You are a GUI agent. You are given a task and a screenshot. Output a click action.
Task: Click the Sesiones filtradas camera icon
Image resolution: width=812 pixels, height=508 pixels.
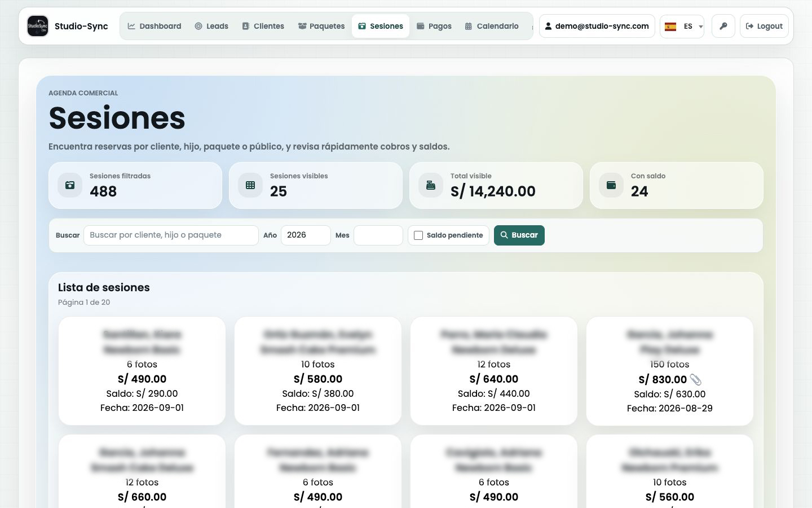pos(70,185)
